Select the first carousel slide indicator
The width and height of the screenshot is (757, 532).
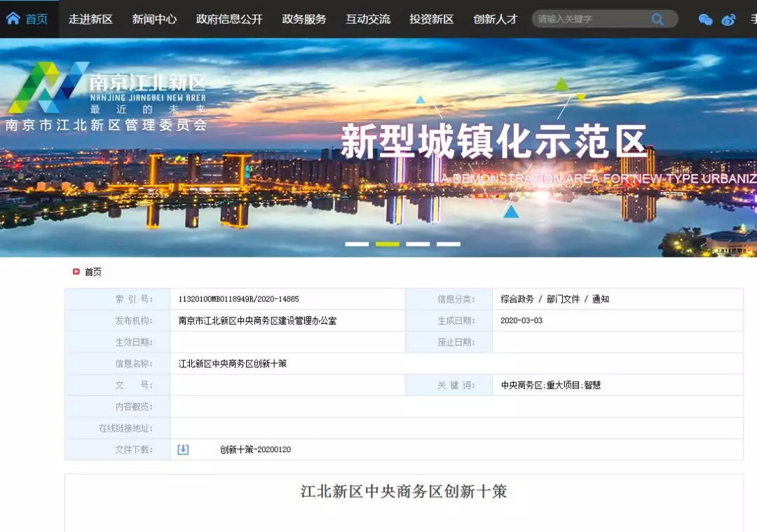357,244
